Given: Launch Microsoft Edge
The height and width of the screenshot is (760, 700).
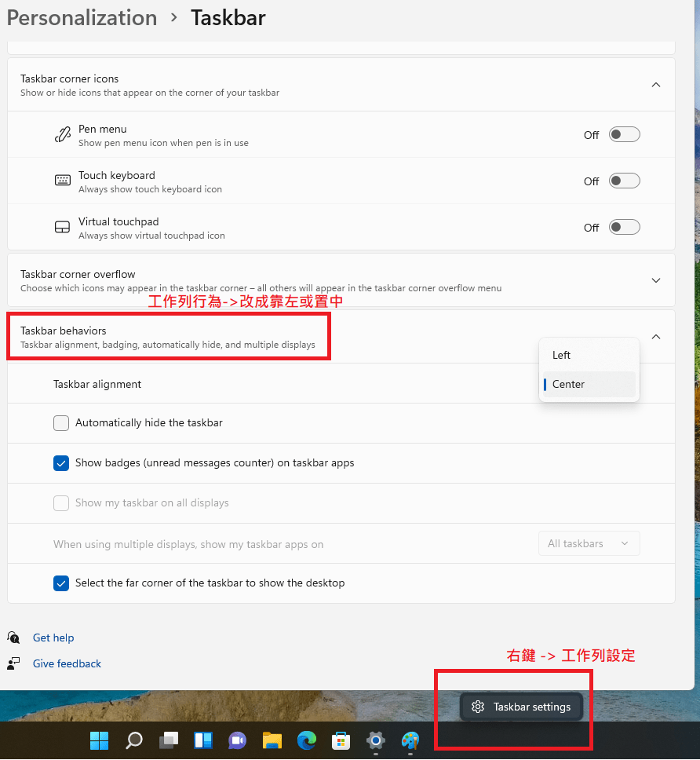Looking at the screenshot, I should point(306,740).
